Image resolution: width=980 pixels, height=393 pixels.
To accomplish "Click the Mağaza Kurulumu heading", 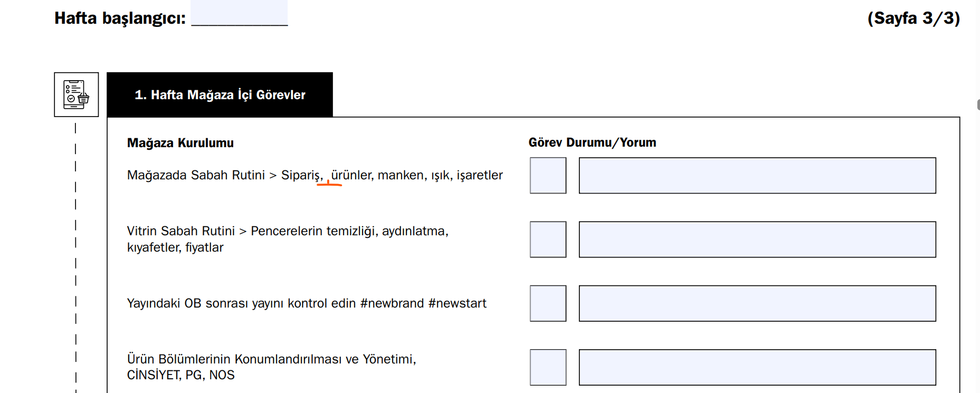I will click(x=180, y=143).
